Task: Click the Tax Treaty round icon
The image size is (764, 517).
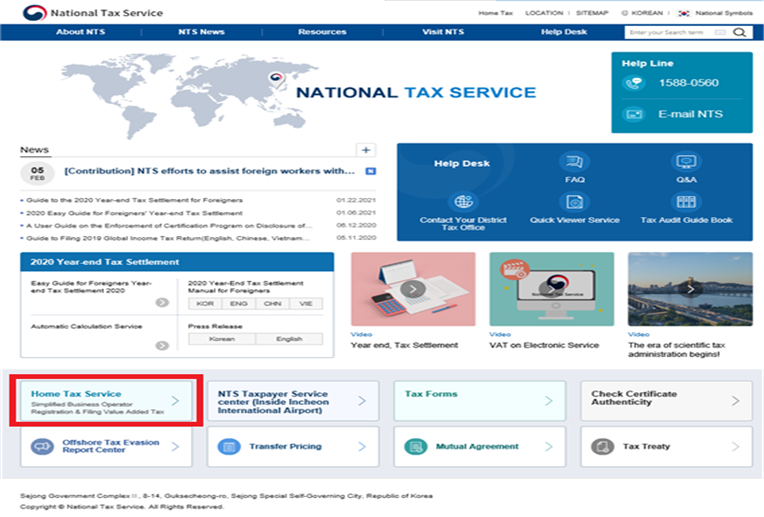Action: pos(602,446)
